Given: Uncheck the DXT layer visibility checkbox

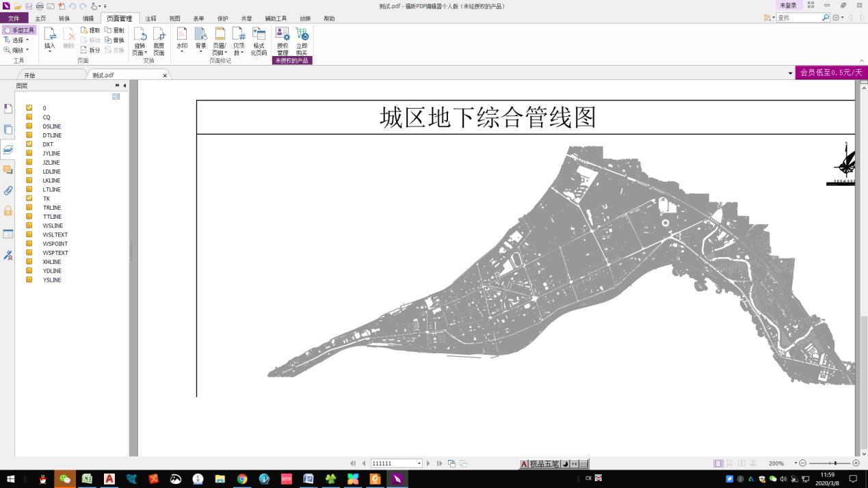Looking at the screenshot, I should pyautogui.click(x=29, y=144).
